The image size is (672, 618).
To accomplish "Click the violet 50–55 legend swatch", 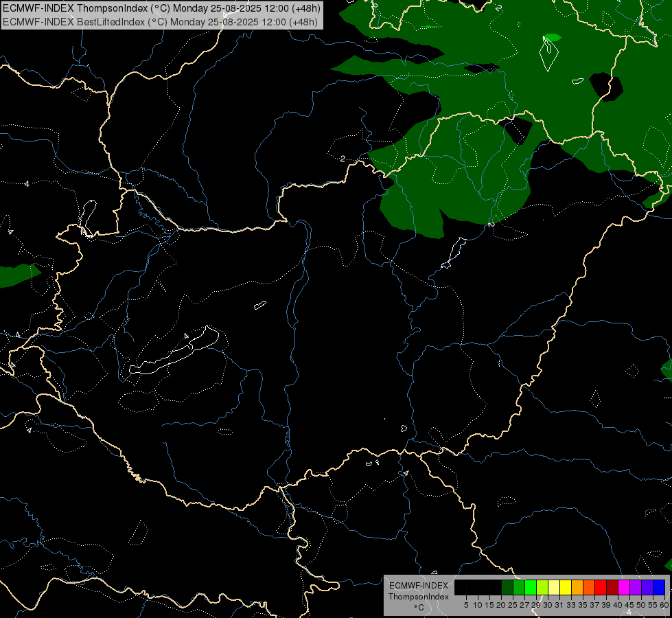I will coord(647,588).
